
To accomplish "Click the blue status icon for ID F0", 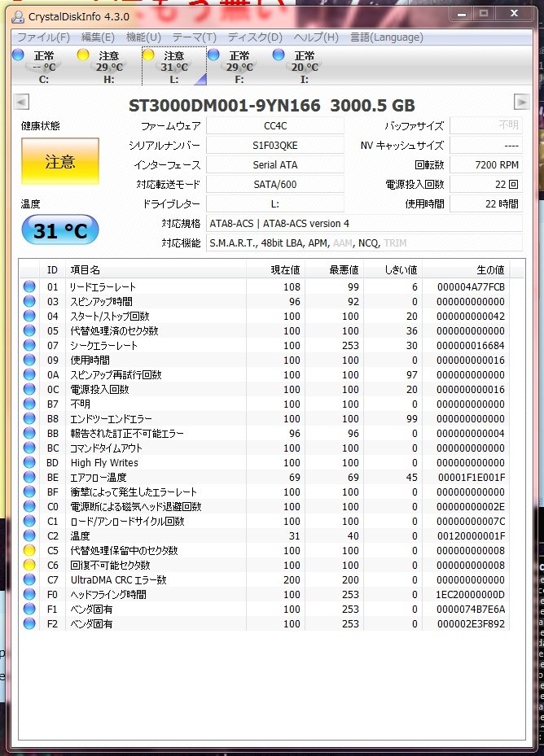I will tap(29, 594).
